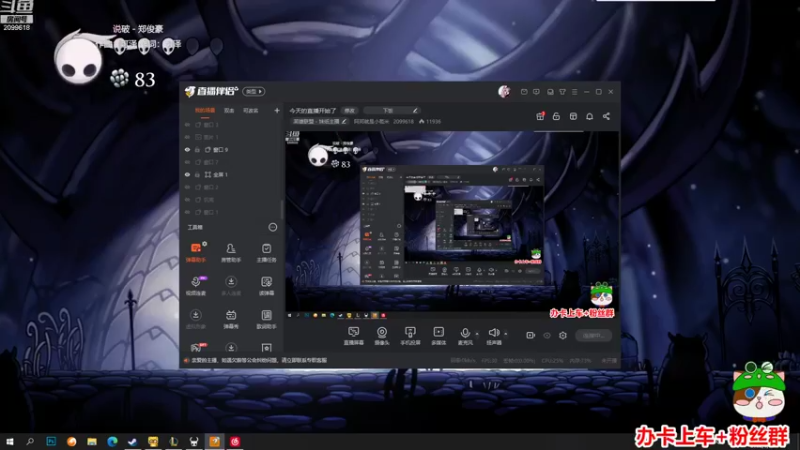Open the 主播任务 tool

(x=266, y=252)
